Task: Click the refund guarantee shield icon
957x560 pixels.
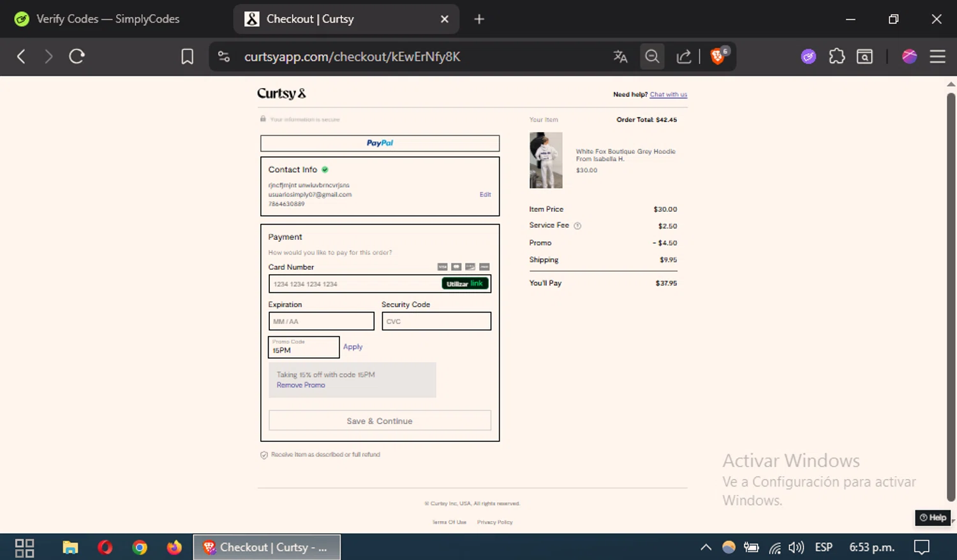Action: click(x=264, y=455)
